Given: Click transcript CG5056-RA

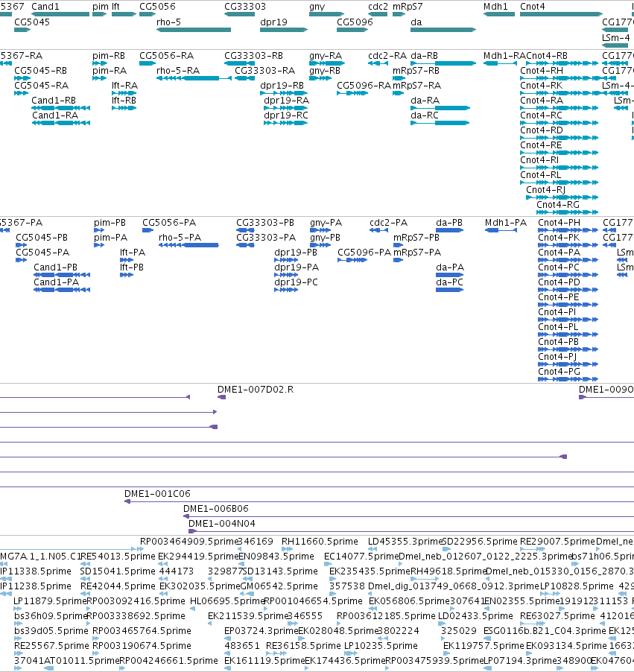Looking at the screenshot, I should point(166,56).
